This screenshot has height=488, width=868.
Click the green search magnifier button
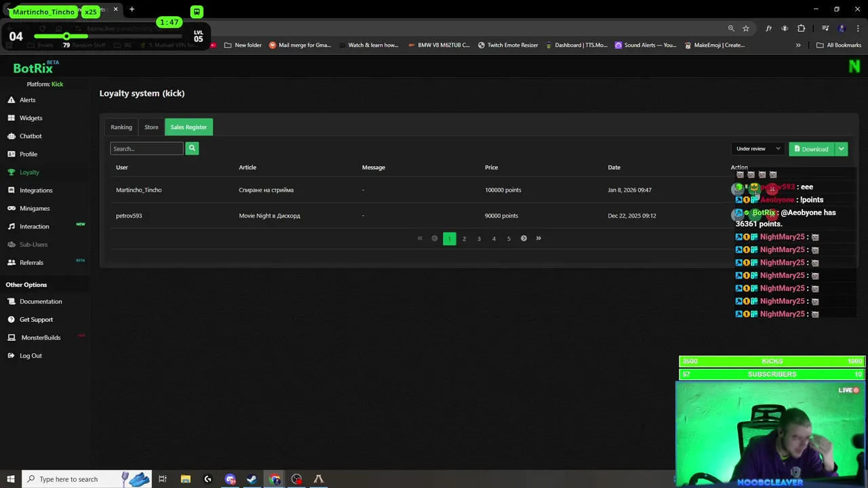[192, 148]
